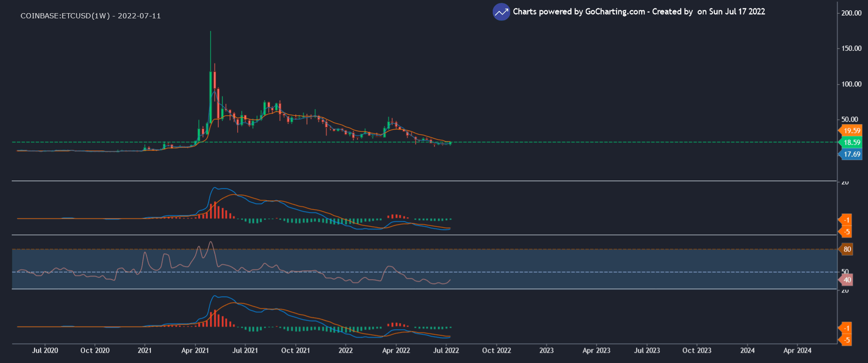Click the GoCharting logo icon

pyautogui.click(x=501, y=12)
